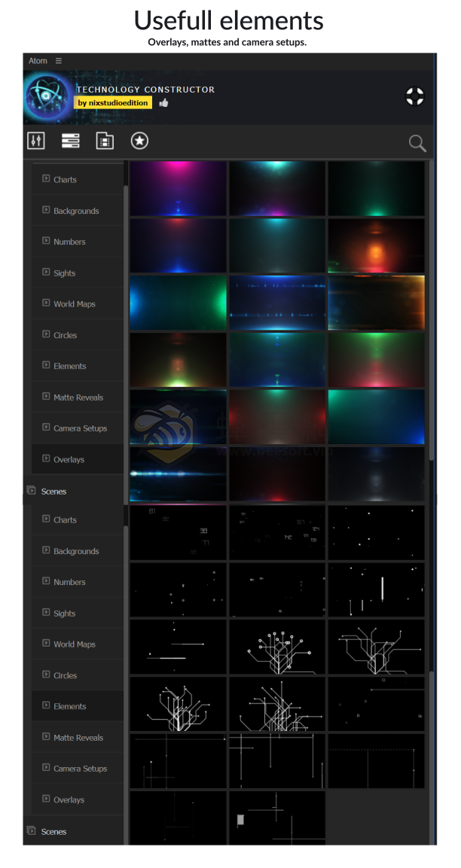Click the icon beside lower Circles

pyautogui.click(x=46, y=675)
